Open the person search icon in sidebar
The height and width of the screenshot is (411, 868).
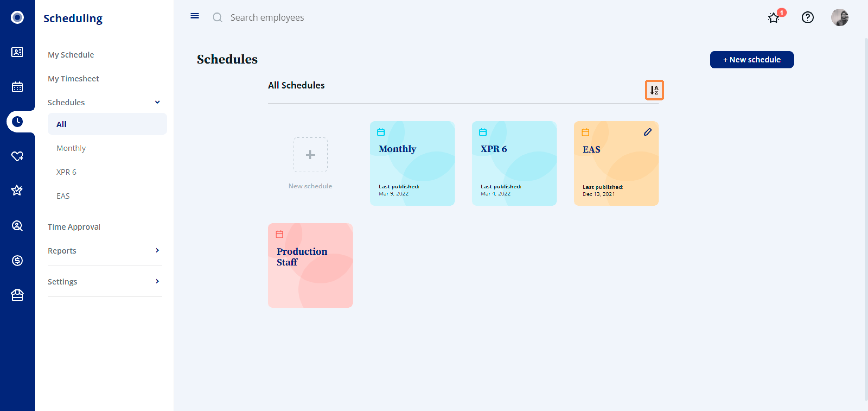point(17,226)
